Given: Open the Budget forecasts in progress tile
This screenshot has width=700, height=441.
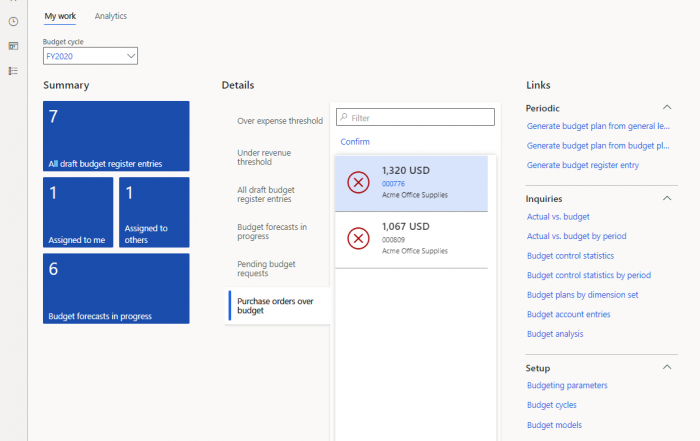Looking at the screenshot, I should tap(116, 288).
